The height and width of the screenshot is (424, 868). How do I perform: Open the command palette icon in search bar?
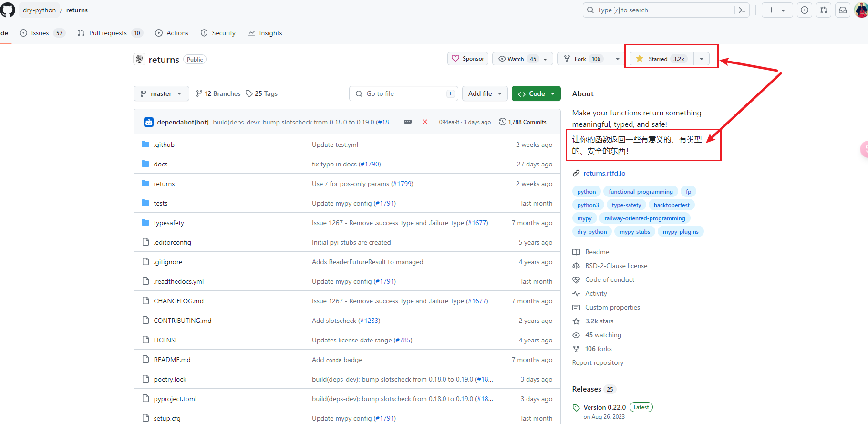pyautogui.click(x=742, y=10)
